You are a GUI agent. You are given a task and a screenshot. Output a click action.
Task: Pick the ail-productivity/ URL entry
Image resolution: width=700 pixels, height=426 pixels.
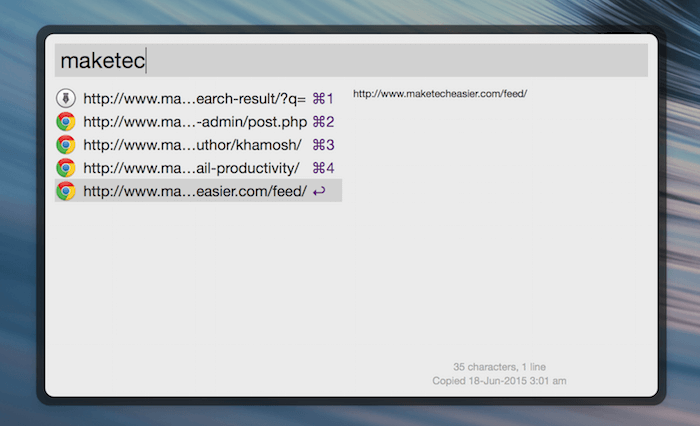(191, 168)
